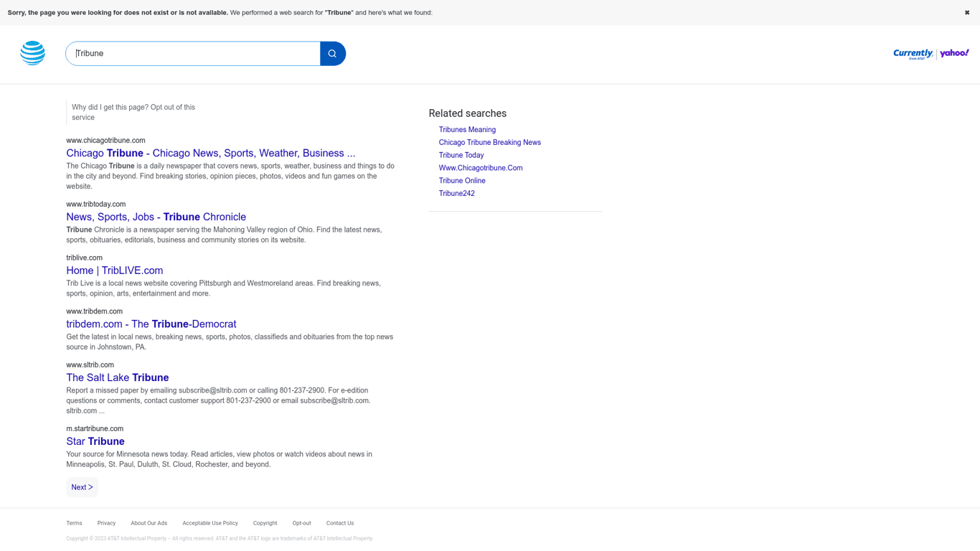
Task: Select the Tribunes Meaning related search
Action: pos(467,130)
